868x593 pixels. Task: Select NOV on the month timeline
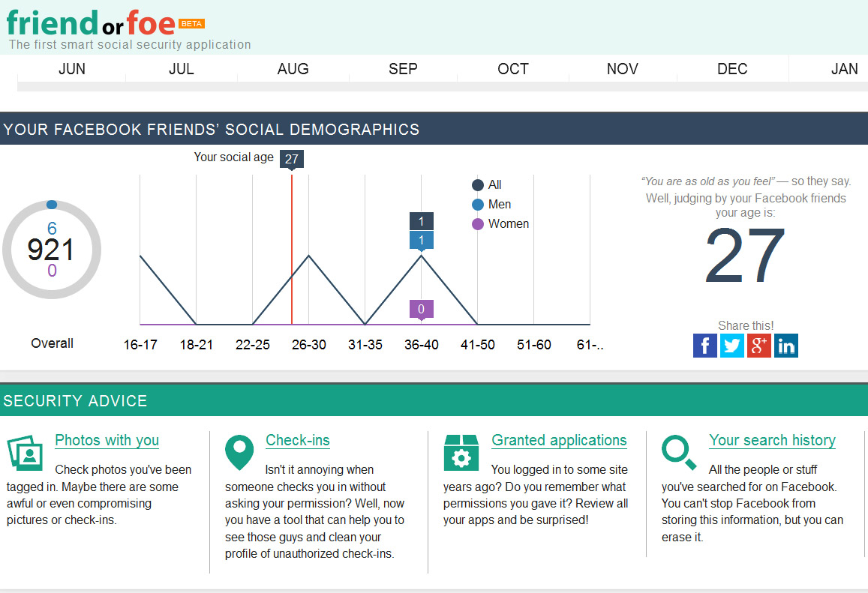coord(622,69)
